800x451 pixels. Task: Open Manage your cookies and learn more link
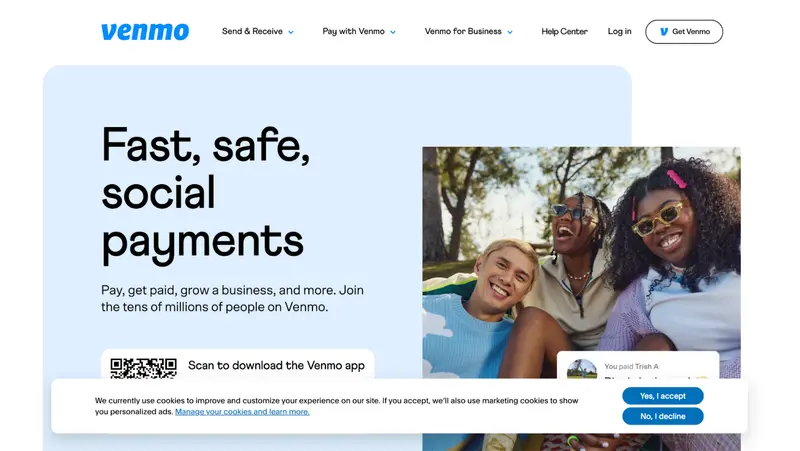[242, 412]
